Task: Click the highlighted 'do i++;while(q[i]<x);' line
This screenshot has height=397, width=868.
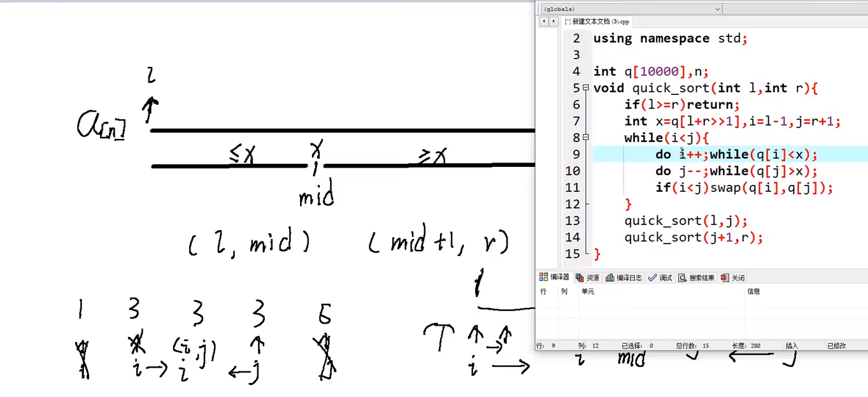Action: coord(736,154)
